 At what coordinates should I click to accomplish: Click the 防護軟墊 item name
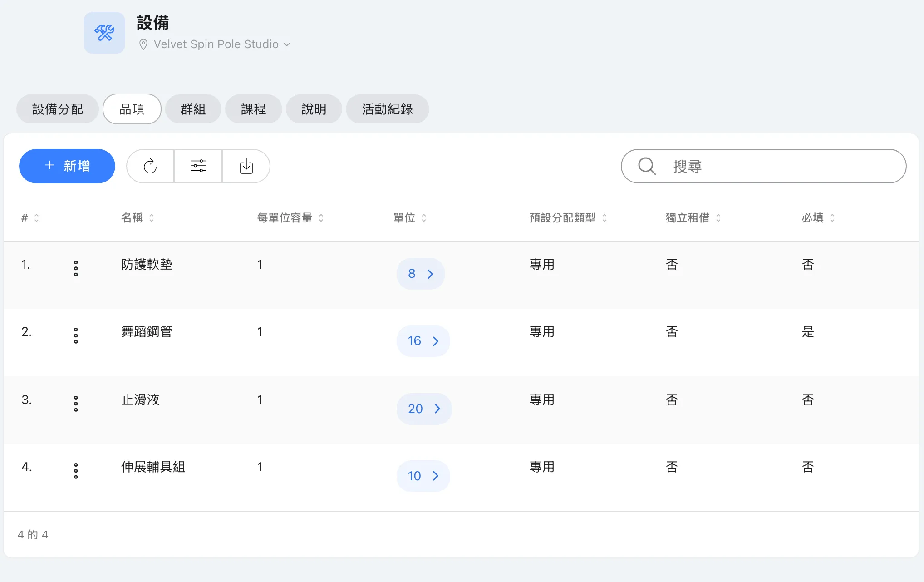click(x=147, y=264)
